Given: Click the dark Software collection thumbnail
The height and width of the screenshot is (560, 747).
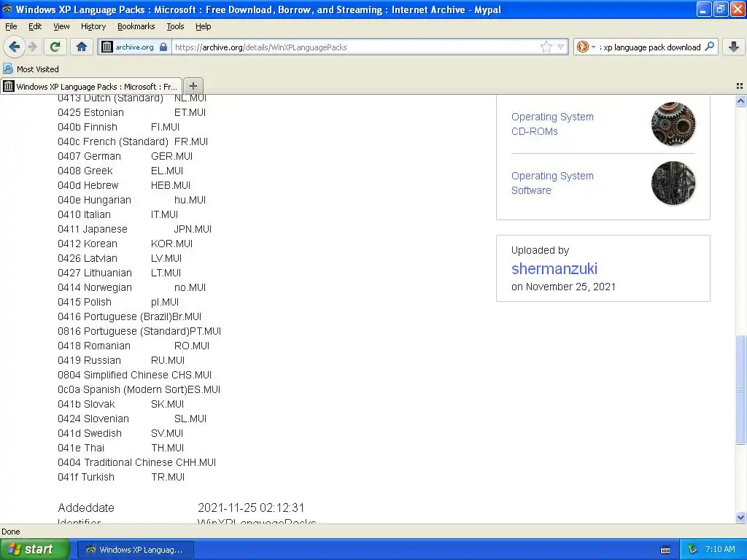Looking at the screenshot, I should [673, 183].
